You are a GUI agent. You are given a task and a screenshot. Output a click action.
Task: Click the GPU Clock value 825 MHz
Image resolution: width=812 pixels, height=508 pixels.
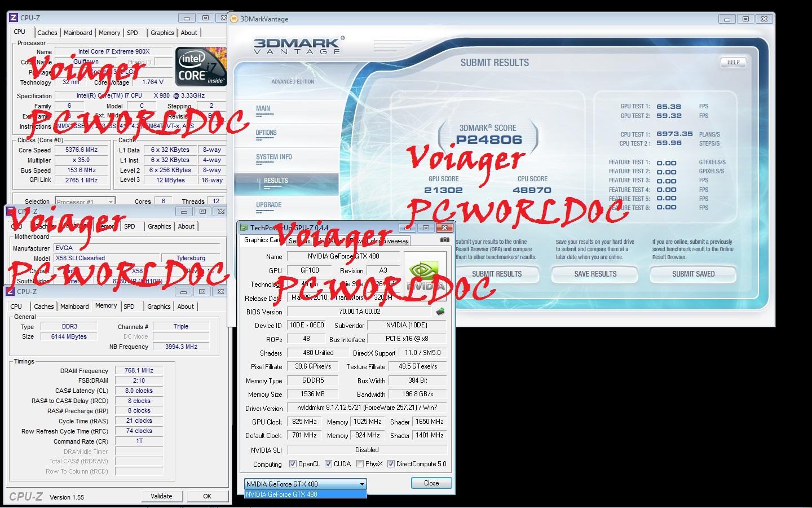click(304, 422)
